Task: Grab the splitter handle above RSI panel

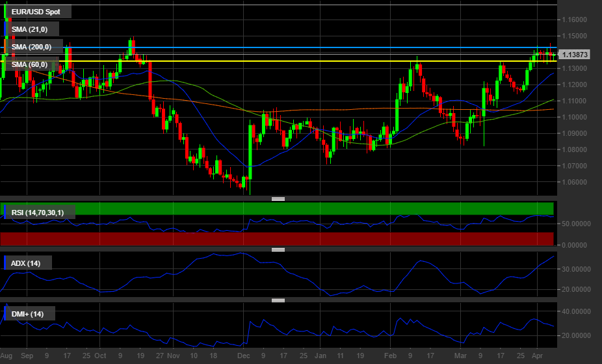Action: [x=278, y=199]
